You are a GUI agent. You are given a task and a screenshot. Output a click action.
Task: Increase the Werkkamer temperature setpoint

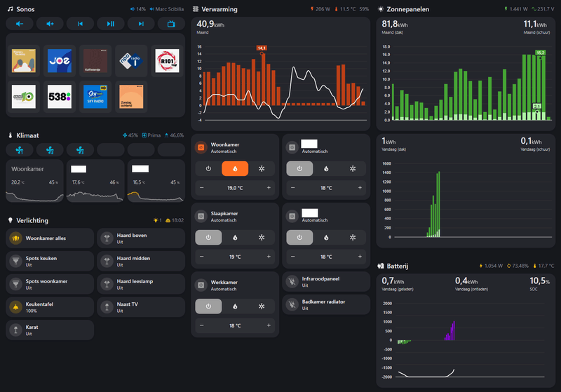click(x=269, y=325)
